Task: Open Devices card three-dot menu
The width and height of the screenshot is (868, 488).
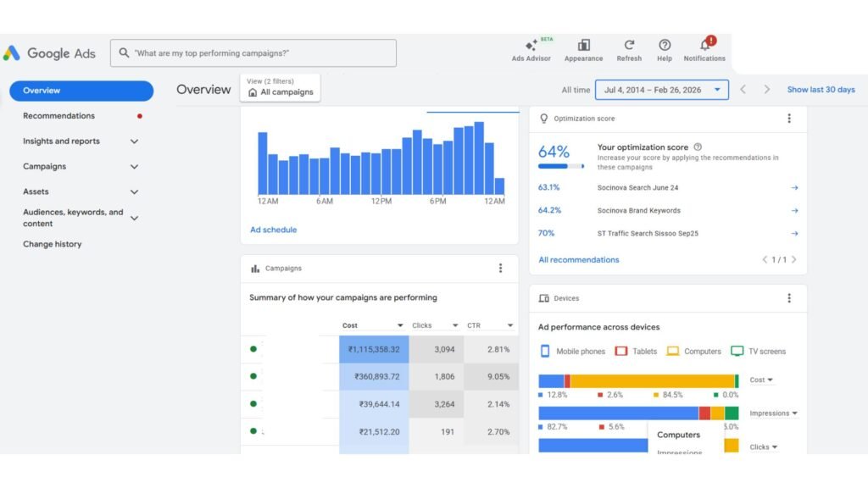Action: click(x=789, y=298)
